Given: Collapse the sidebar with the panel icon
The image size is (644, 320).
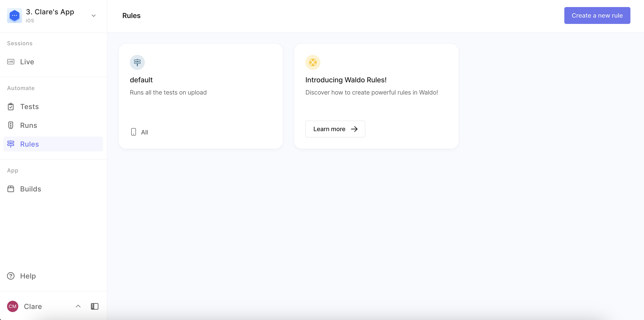Looking at the screenshot, I should 94,306.
